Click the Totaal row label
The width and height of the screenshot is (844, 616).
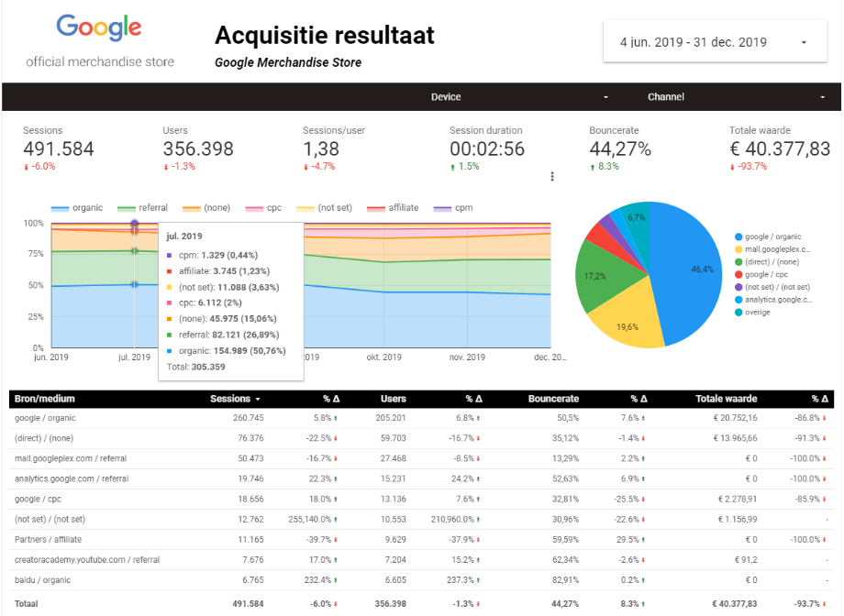pyautogui.click(x=26, y=604)
